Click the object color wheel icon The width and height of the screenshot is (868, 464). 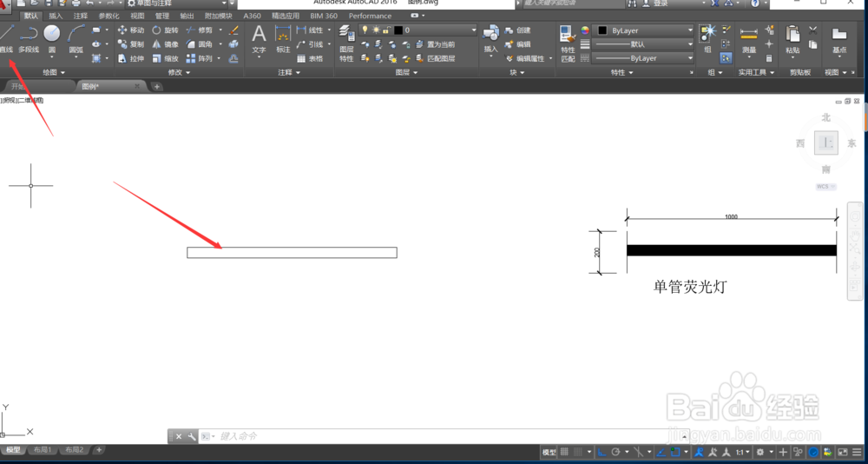(585, 30)
